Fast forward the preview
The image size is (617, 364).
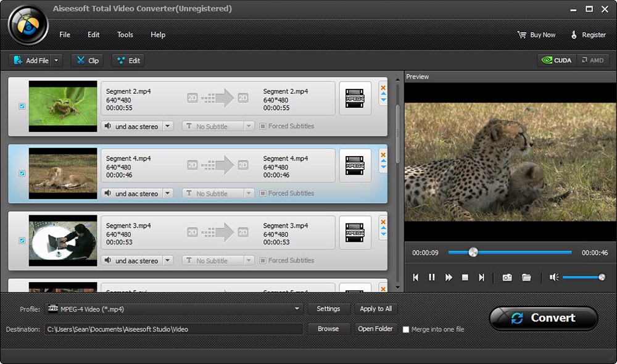[449, 278]
